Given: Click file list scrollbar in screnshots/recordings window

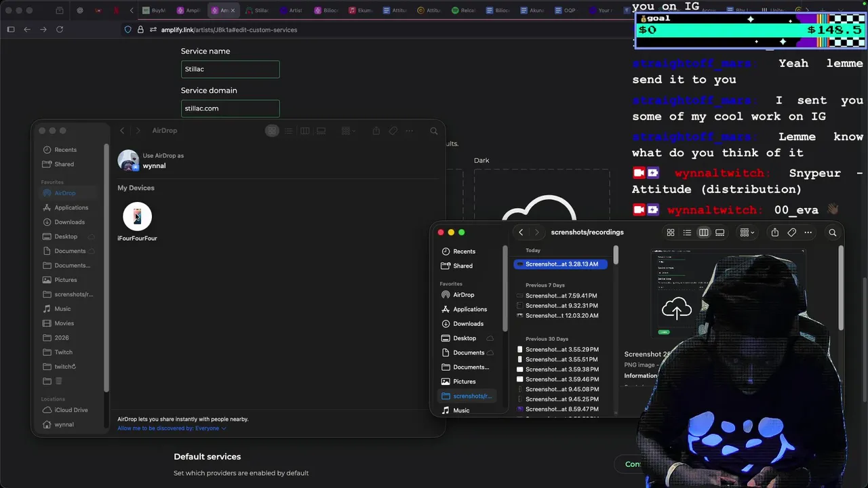Looking at the screenshot, I should [616, 256].
